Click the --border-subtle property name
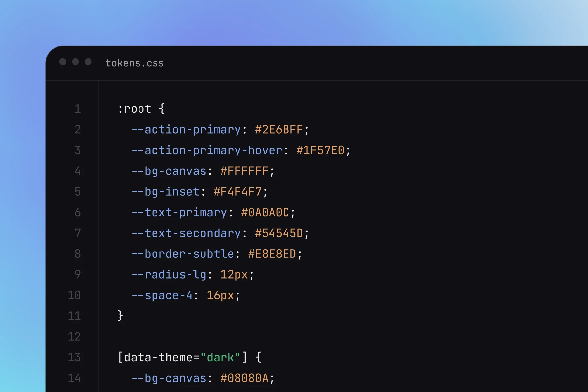 (183, 254)
